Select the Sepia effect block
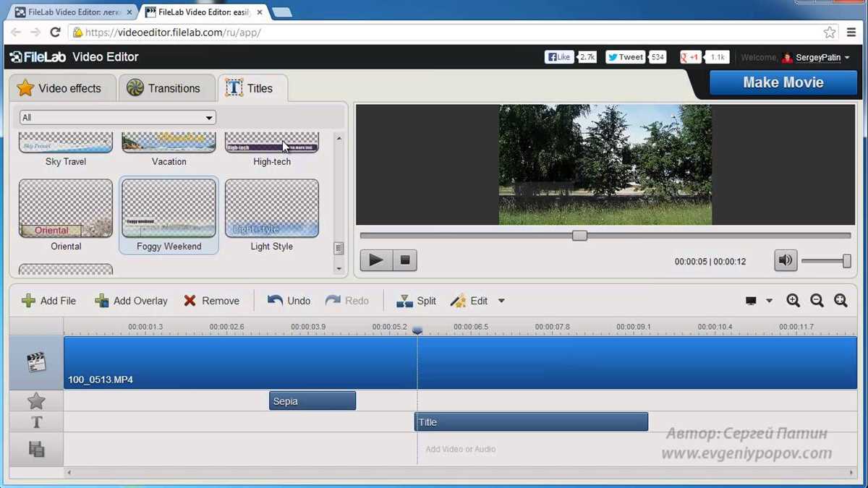Image resolution: width=868 pixels, height=488 pixels. point(312,401)
